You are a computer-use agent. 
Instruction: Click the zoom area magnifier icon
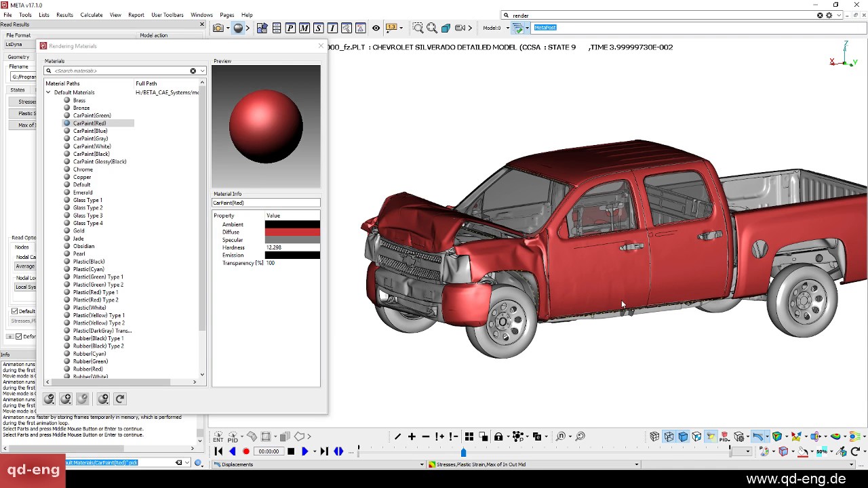pyautogui.click(x=418, y=28)
